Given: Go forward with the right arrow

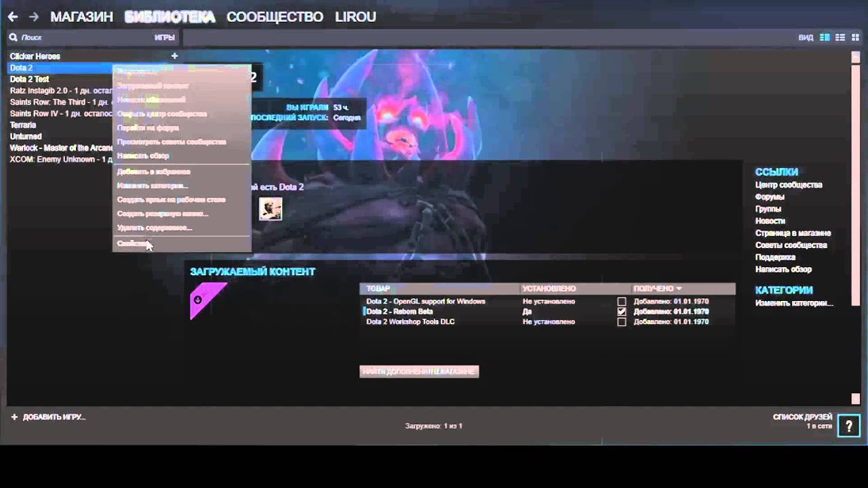Looking at the screenshot, I should click(x=34, y=17).
